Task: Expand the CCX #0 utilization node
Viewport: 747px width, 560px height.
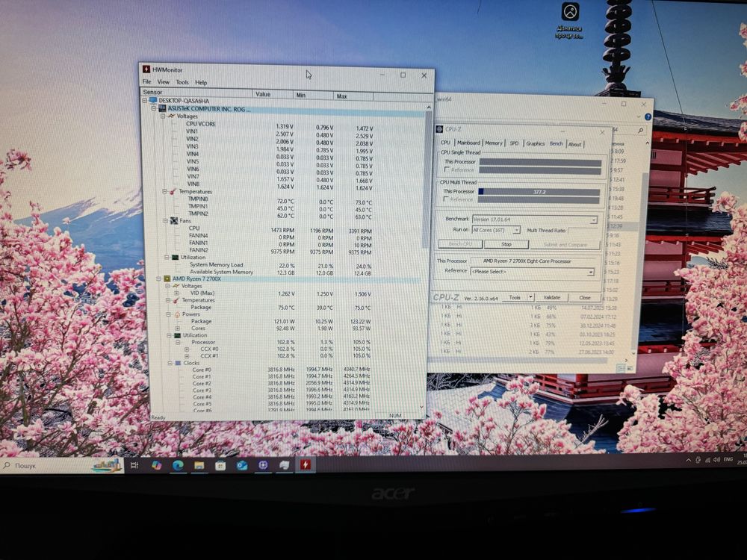Action: click(187, 349)
